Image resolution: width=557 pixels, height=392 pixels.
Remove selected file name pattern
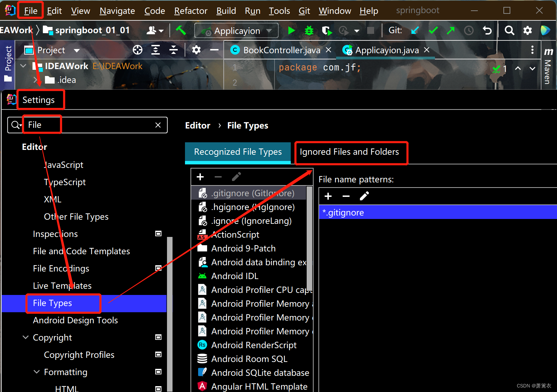(x=346, y=197)
